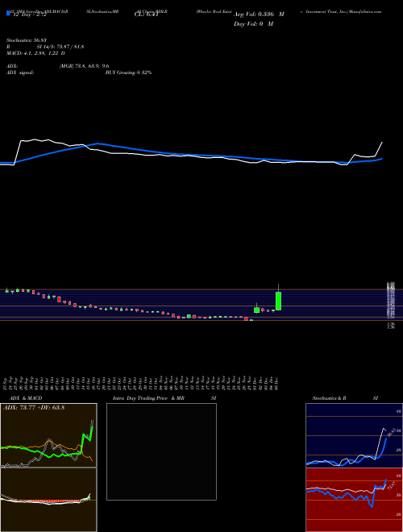Image resolution: width=403 pixels, height=532 pixels.
Task: Open the blue Stochastics chart panel
Action: click(x=354, y=435)
